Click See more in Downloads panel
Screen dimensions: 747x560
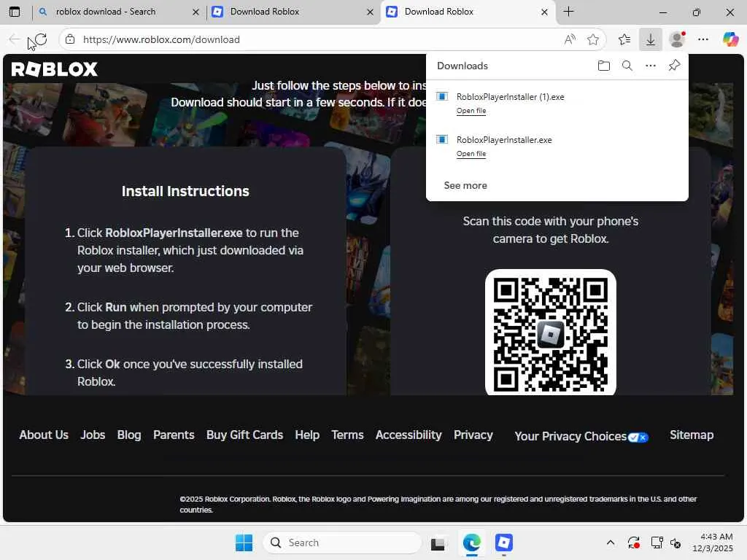coord(465,185)
